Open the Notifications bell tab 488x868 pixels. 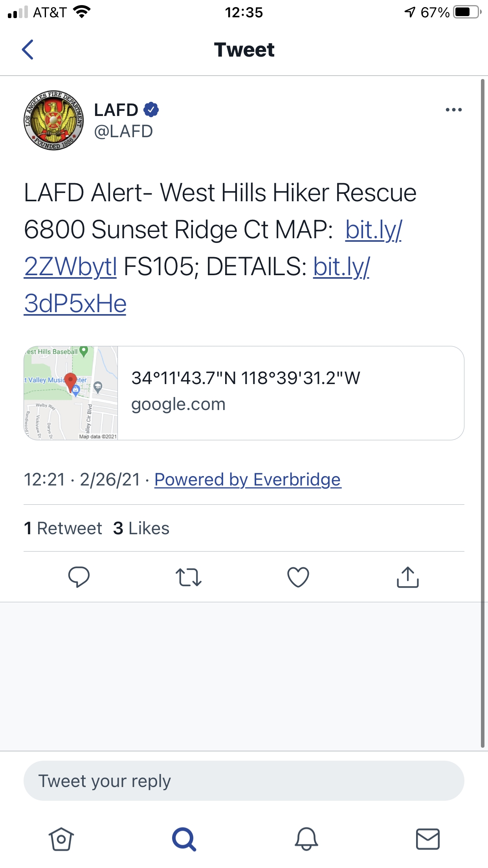pyautogui.click(x=306, y=839)
